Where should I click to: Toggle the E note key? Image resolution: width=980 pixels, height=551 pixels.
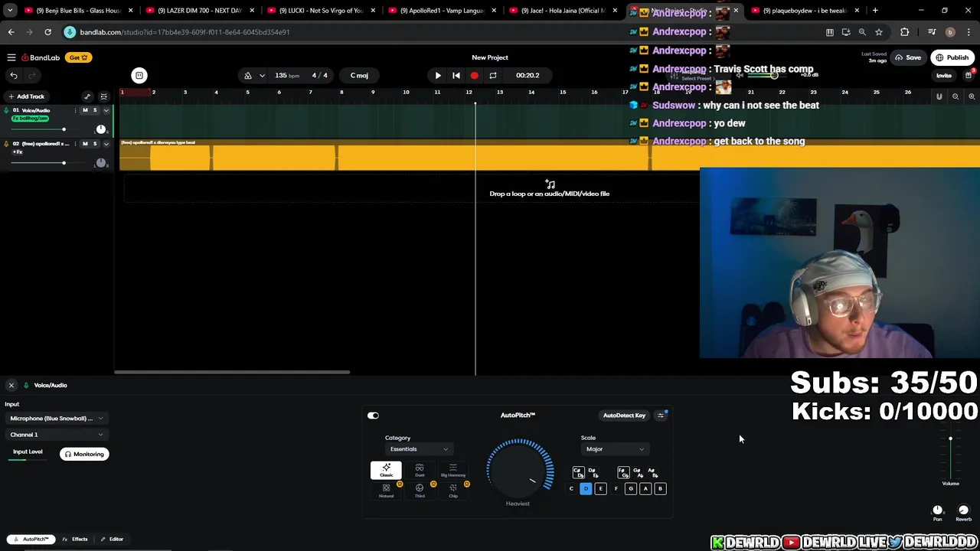pos(600,488)
